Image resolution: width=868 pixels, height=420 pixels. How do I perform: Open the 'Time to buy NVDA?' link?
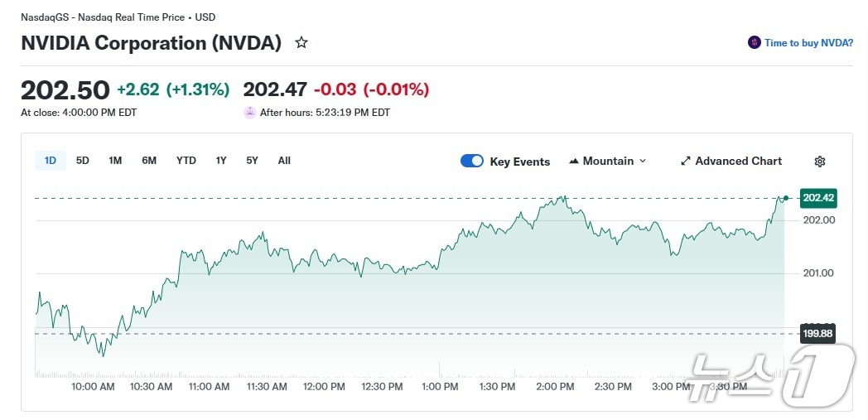pos(808,43)
